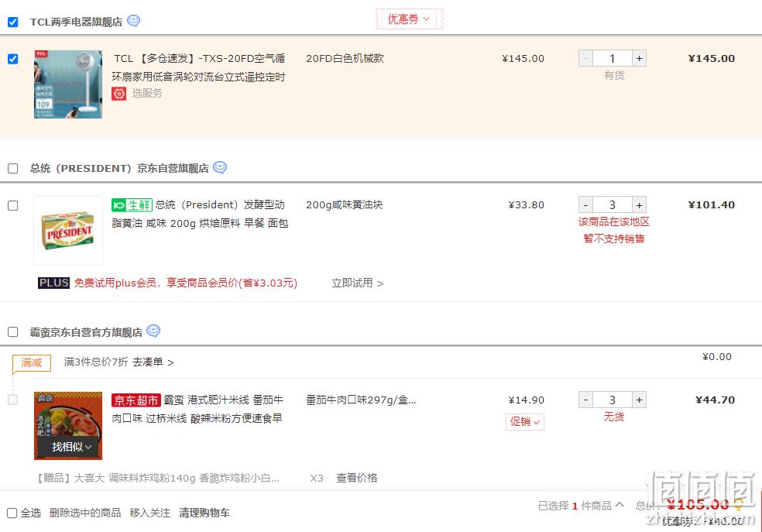Click 移入关注
This screenshot has height=532, width=762.
coord(150,513)
